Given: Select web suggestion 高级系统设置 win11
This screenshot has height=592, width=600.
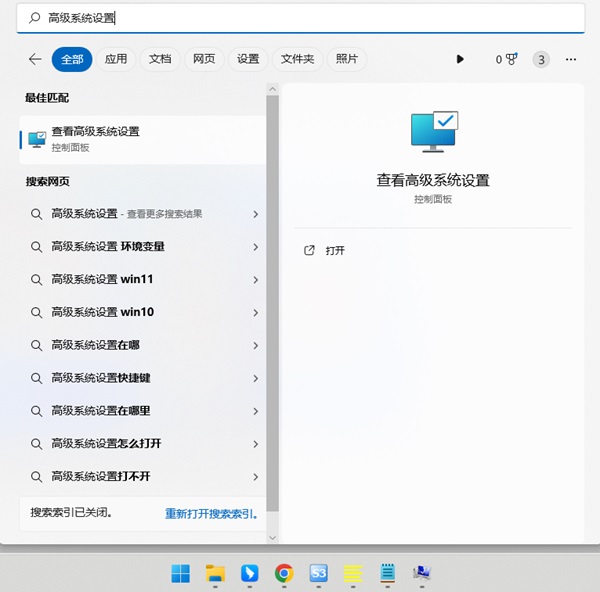Looking at the screenshot, I should [142, 280].
